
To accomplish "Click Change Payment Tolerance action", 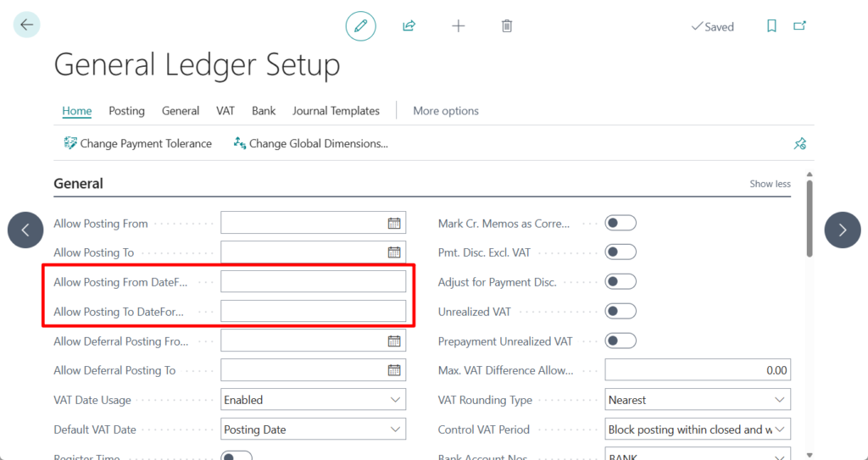I will click(x=137, y=144).
